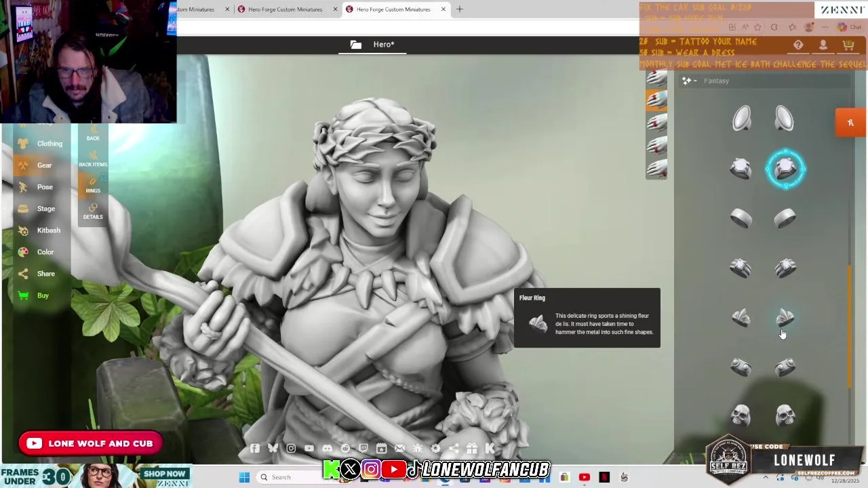Click the orange side panel tab button
This screenshot has width=868, height=488.
point(850,123)
